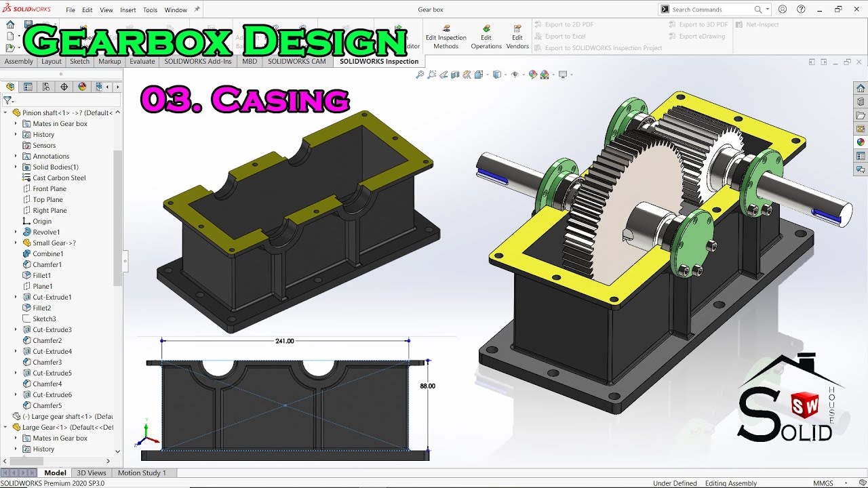Viewport: 868px width, 488px height.
Task: Open the PropertyManager tab icon
Action: [28, 87]
